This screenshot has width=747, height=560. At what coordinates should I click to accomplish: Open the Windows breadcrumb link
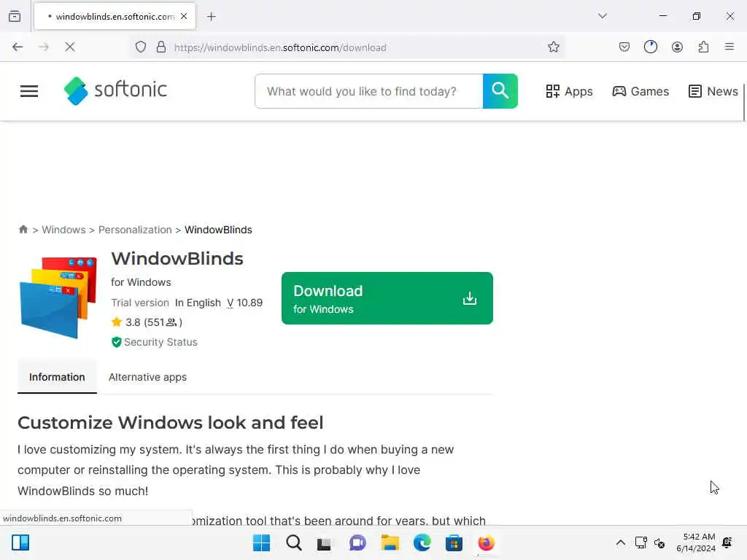64,230
